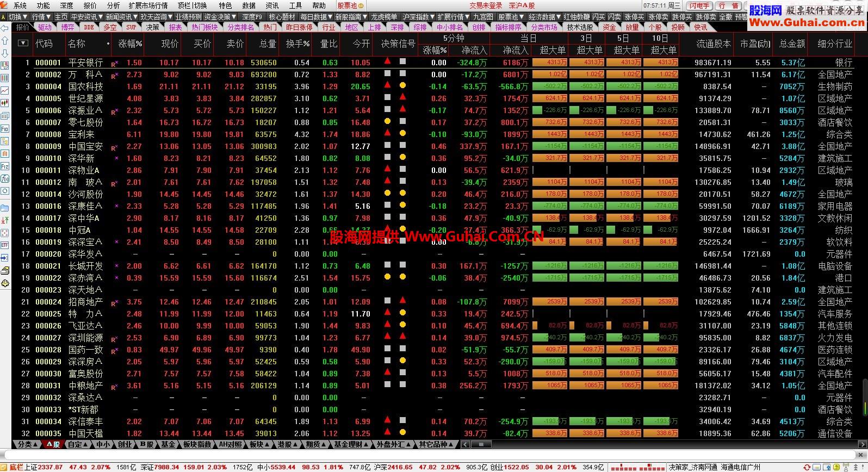Click the up arrow icon in left sidebar

click(5, 41)
